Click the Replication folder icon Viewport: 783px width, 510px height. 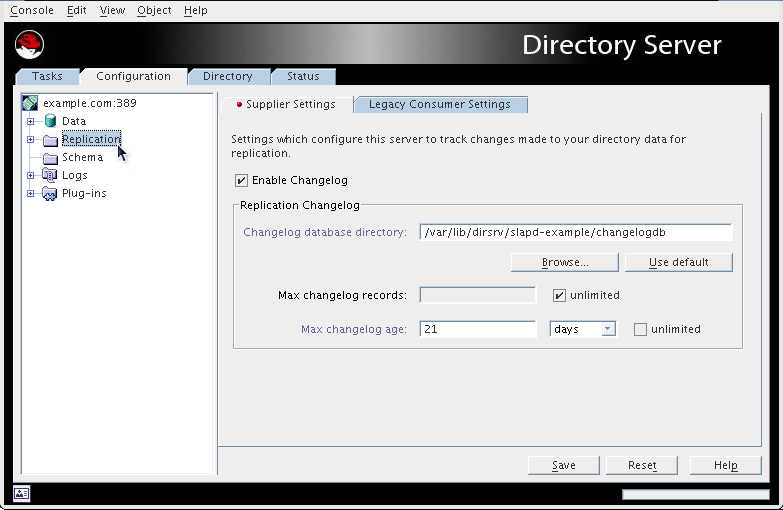coord(50,140)
